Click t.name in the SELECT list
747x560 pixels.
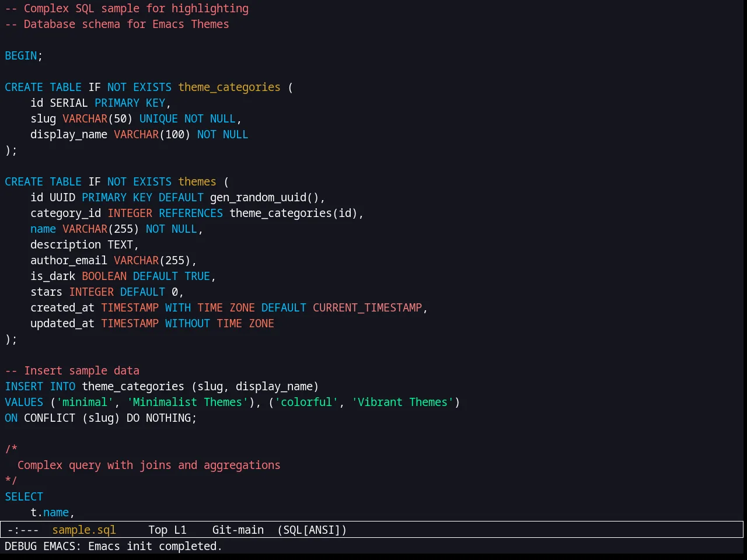[50, 512]
